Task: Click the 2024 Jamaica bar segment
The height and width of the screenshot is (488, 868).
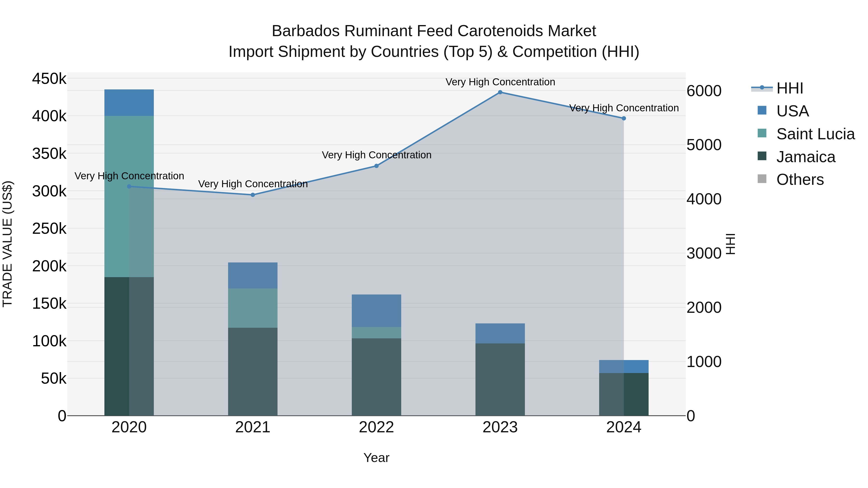Action: tap(624, 394)
